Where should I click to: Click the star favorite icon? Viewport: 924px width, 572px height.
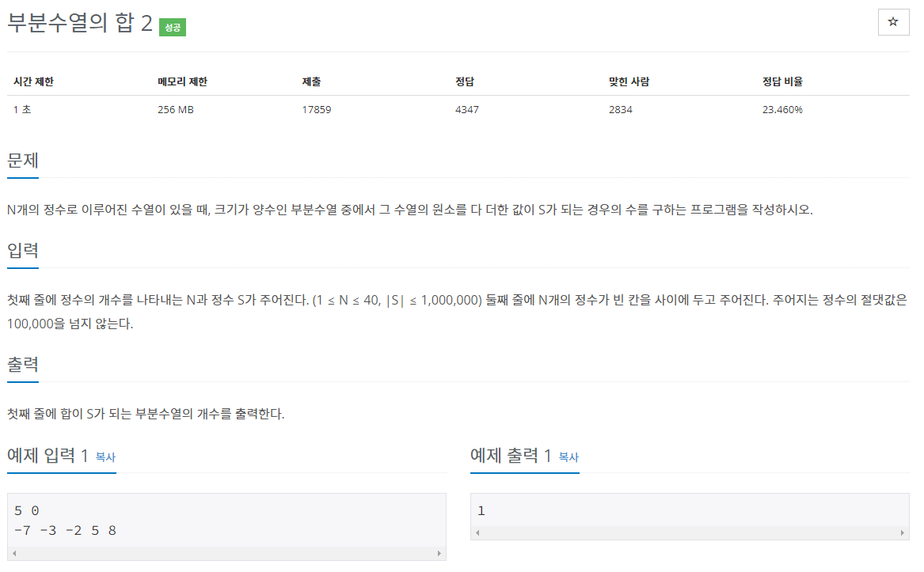(893, 22)
